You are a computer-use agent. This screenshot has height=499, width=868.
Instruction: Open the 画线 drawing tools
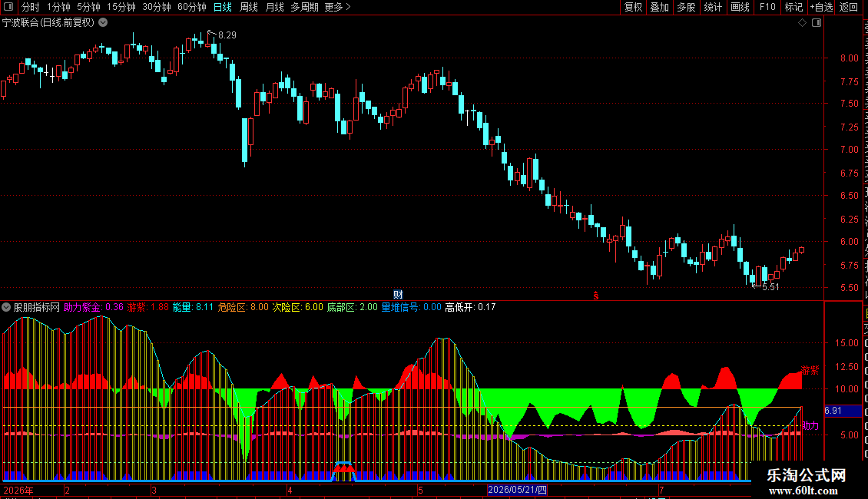(740, 7)
